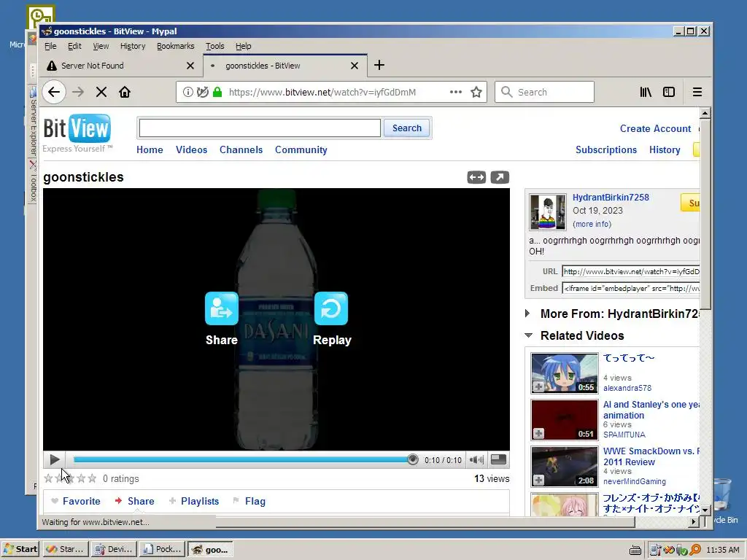Click the Share icon on the video overlay
This screenshot has width=747, height=560.
coord(222,308)
